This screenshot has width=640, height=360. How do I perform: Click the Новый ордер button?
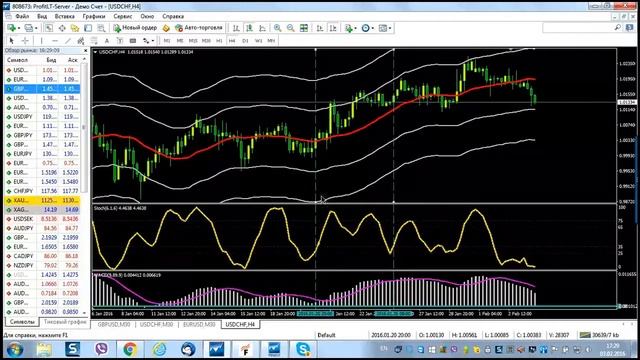pyautogui.click(x=135, y=28)
